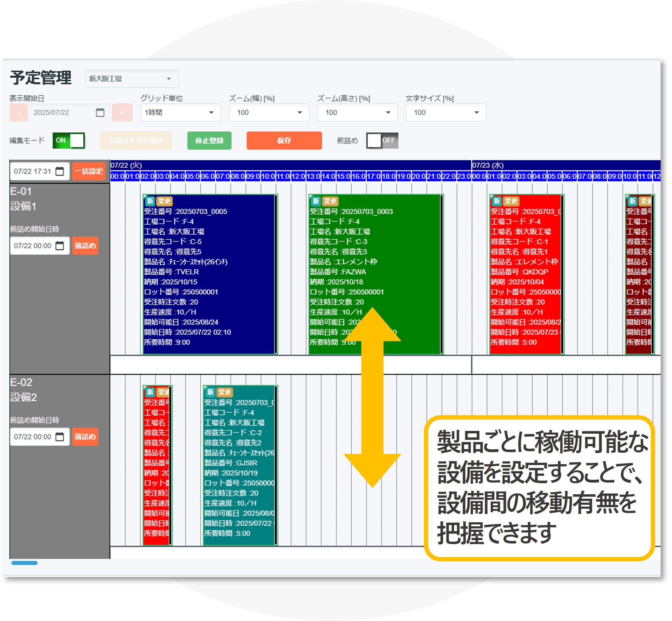Click E-01 設備1 row label

tap(23, 199)
